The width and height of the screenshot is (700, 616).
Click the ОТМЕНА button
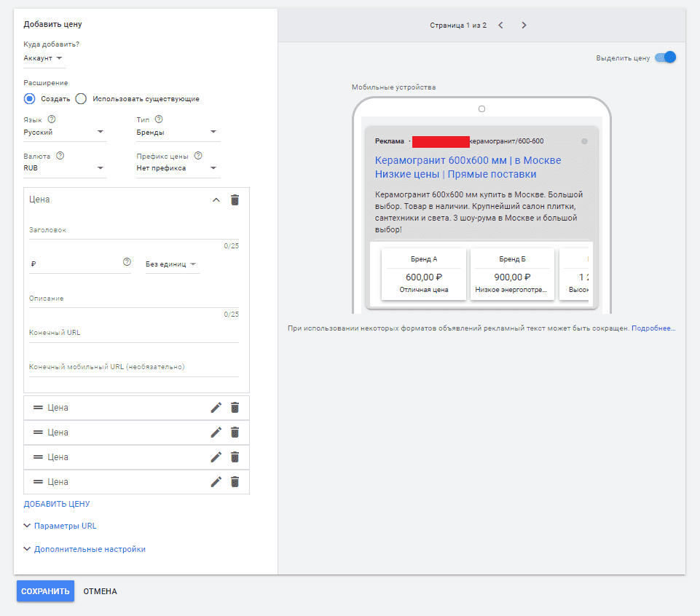pos(100,591)
